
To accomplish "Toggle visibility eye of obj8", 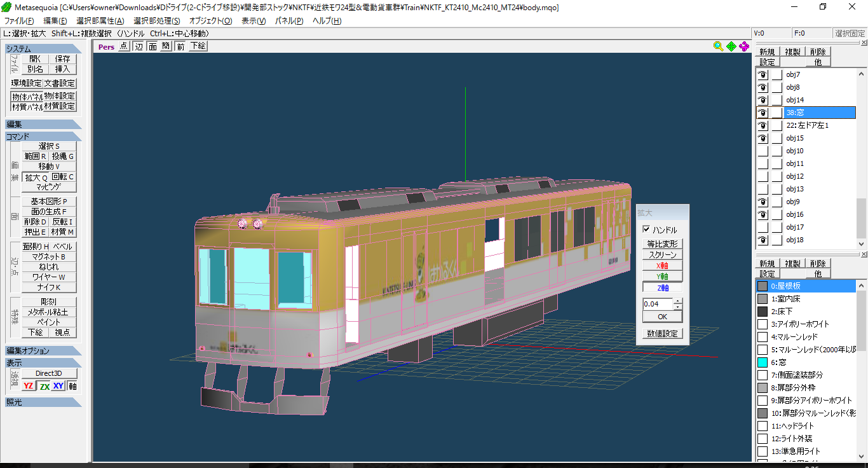I will (x=763, y=87).
